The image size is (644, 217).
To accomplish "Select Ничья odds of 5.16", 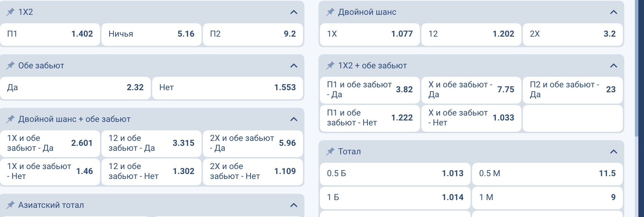I will pyautogui.click(x=151, y=34).
